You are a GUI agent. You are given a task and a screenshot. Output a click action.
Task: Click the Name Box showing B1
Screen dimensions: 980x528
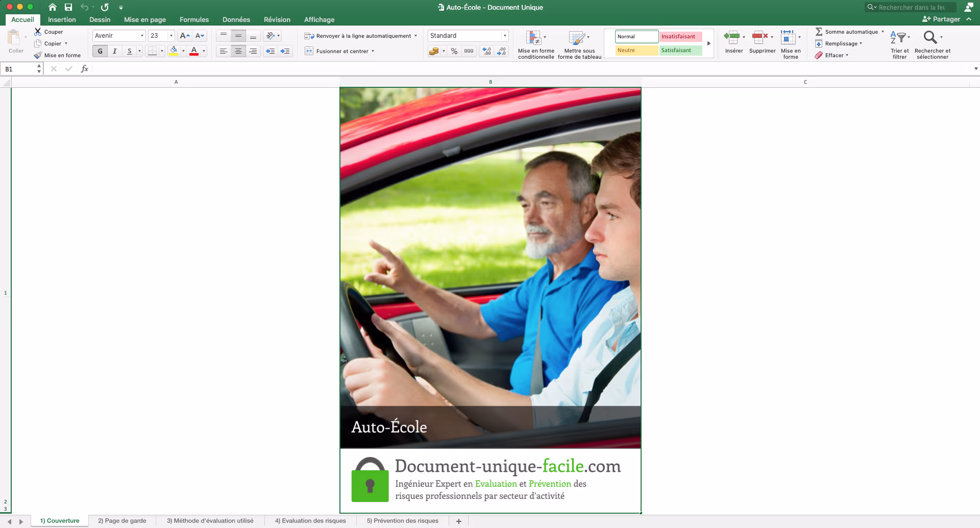[x=19, y=69]
